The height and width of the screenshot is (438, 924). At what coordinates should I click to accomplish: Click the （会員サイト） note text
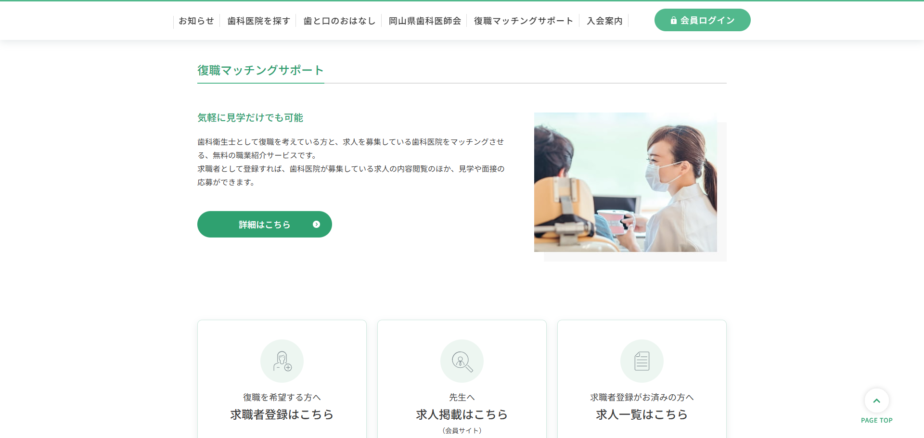[x=462, y=431]
